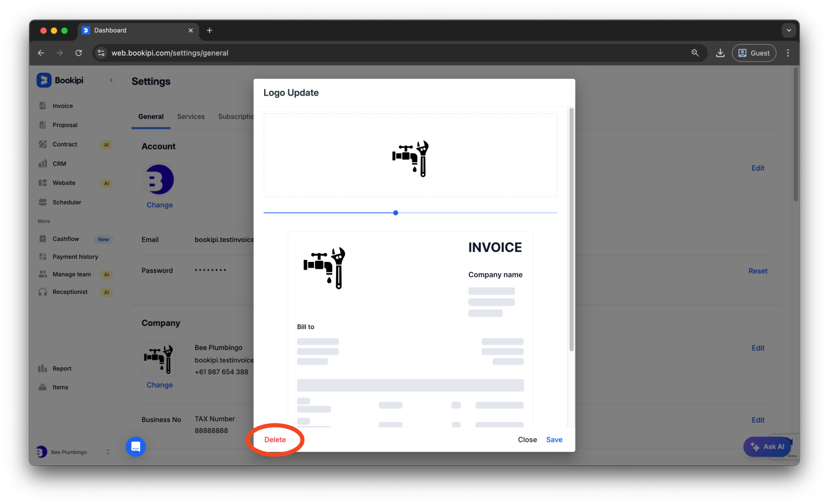
Task: Open the Payment history icon
Action: point(43,257)
